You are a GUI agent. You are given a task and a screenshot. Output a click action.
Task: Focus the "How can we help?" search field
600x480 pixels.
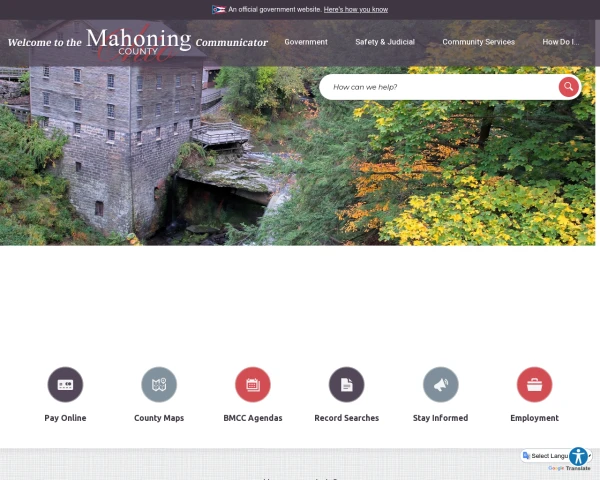pos(440,87)
